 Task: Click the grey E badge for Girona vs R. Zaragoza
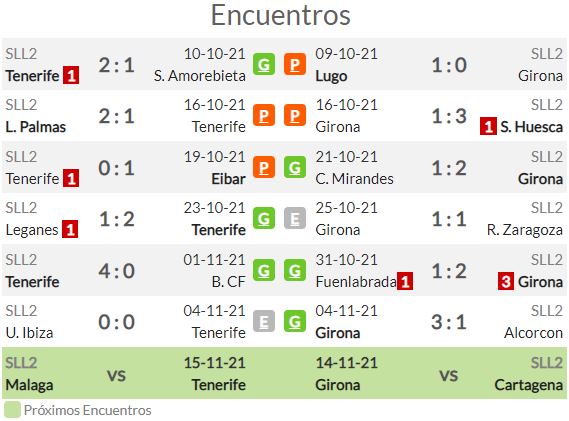pos(295,218)
